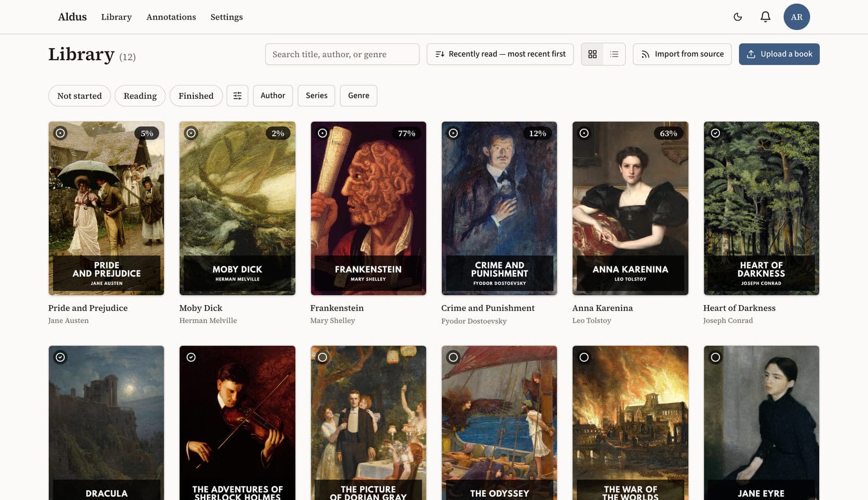Click author name Fyodor Dostoevsky
Viewport: 868px width, 500px height.
(x=474, y=321)
